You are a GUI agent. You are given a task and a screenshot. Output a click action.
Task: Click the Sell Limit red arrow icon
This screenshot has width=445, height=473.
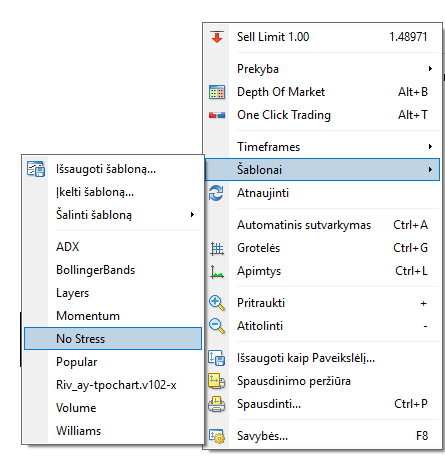(217, 37)
